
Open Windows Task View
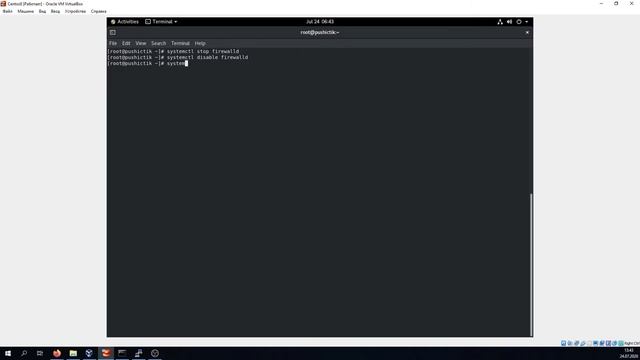40,353
